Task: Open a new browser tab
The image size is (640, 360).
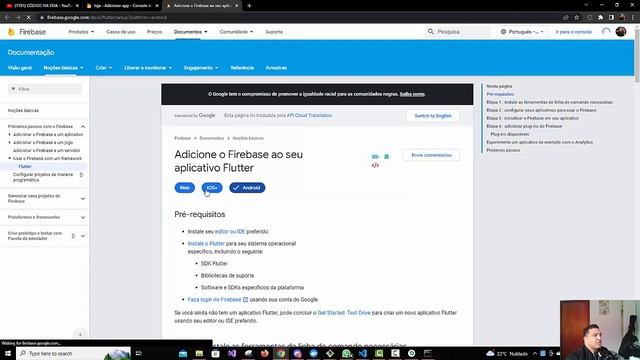Action: point(249,6)
